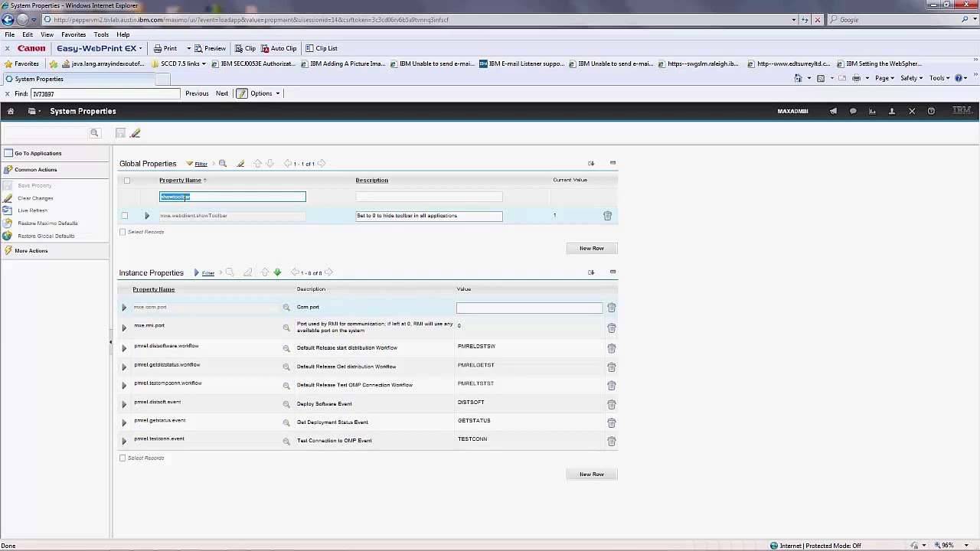The height and width of the screenshot is (551, 980).
Task: Click the quick search magnifier icon
Action: point(94,133)
